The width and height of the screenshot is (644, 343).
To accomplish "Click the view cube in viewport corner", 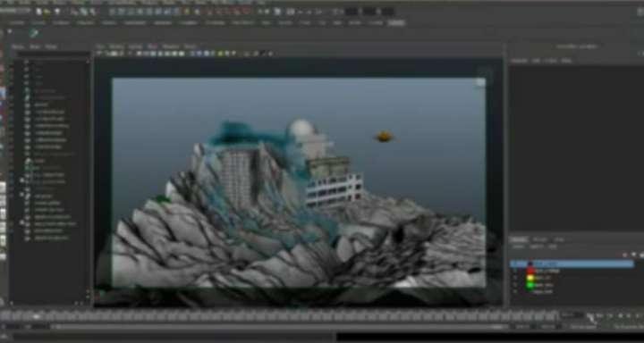I will [480, 82].
